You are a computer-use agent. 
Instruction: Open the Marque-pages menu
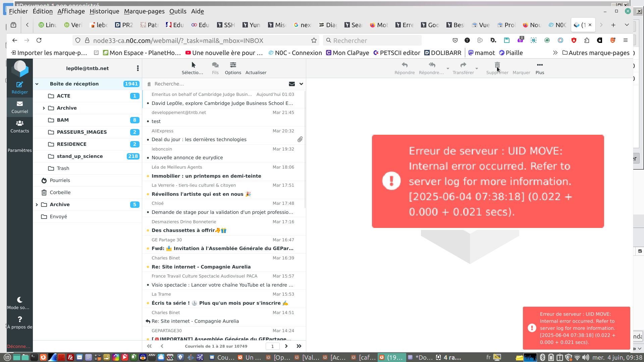tap(144, 11)
